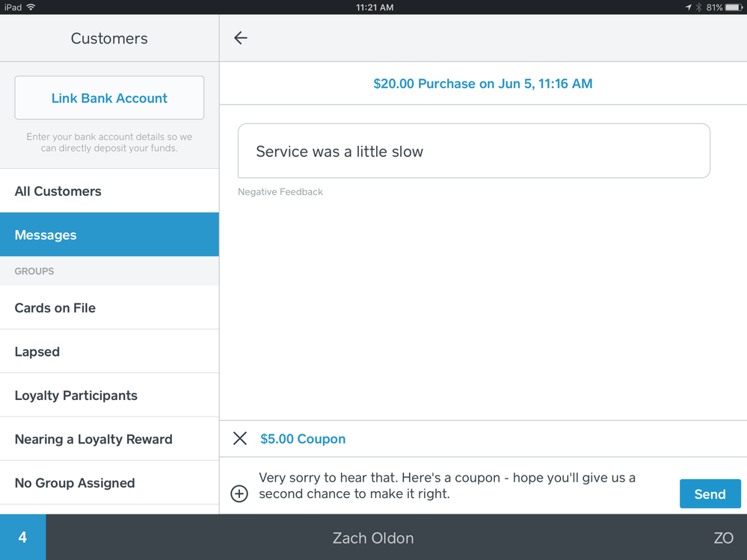Image resolution: width=747 pixels, height=560 pixels.
Task: Tap the "Service was a little slow" feedback
Action: (473, 151)
